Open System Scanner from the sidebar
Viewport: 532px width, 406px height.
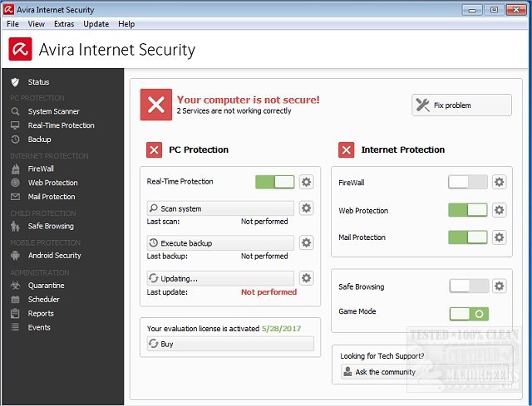[x=53, y=111]
